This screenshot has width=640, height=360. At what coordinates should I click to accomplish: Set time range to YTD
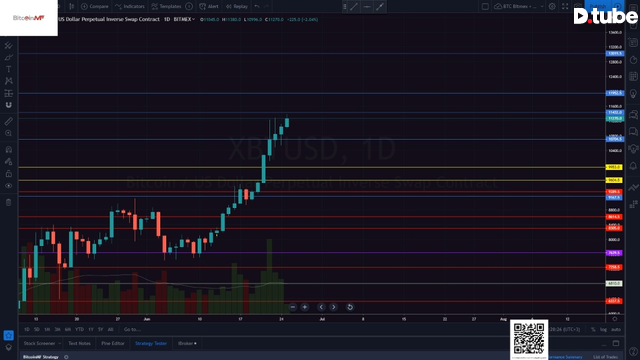(x=79, y=329)
